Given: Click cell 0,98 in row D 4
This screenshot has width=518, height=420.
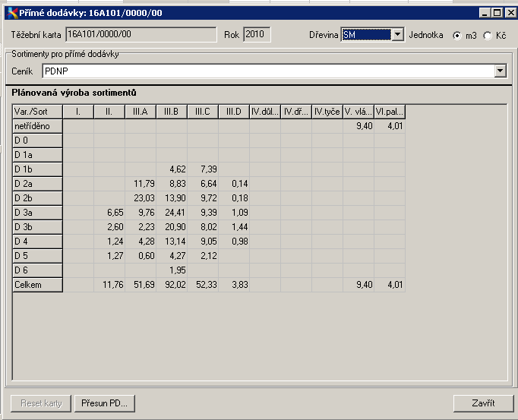Looking at the screenshot, I should pyautogui.click(x=234, y=242).
